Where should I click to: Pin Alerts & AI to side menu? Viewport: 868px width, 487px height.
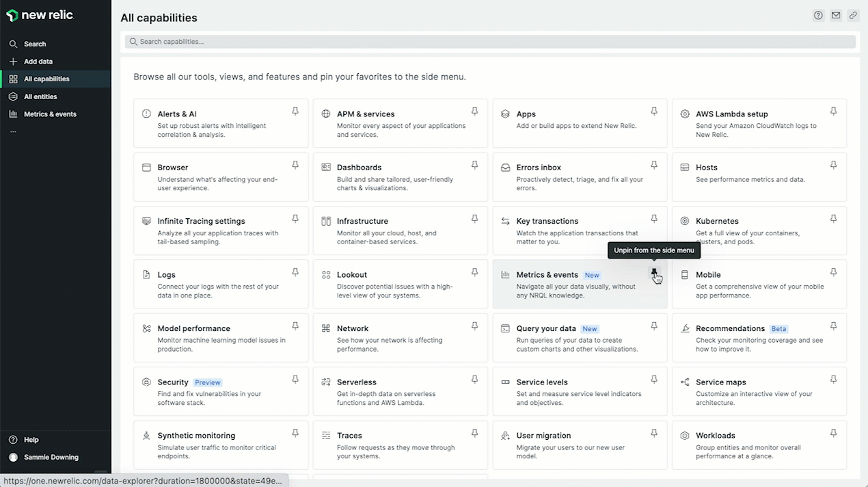295,111
